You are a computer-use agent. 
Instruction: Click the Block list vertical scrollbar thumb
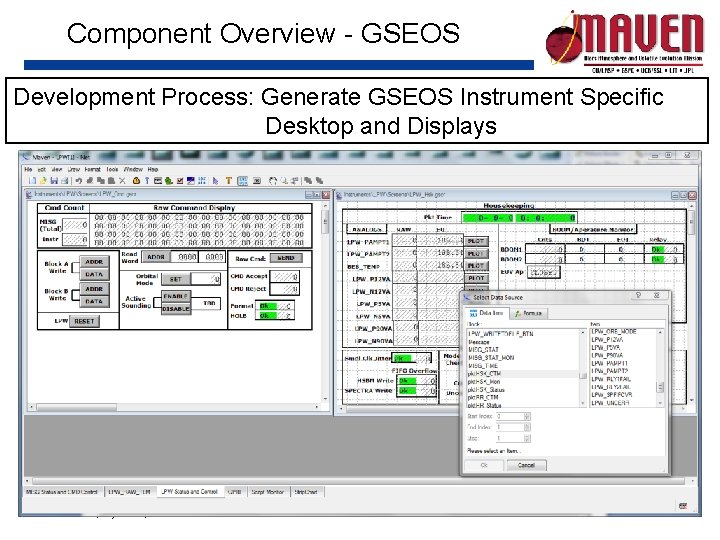point(583,375)
